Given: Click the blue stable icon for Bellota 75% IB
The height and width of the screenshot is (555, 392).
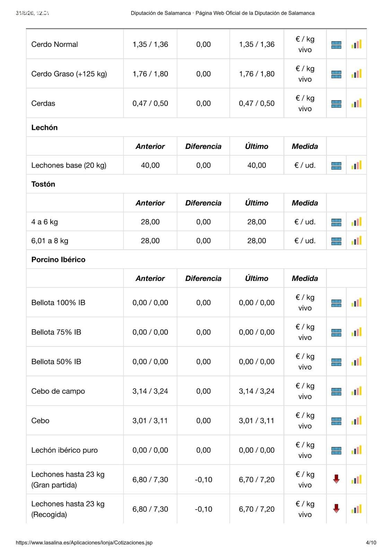Looking at the screenshot, I should [x=336, y=333].
